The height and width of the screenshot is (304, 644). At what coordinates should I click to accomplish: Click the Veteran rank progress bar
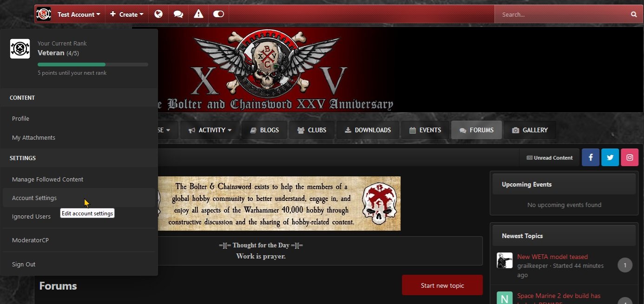pos(93,65)
